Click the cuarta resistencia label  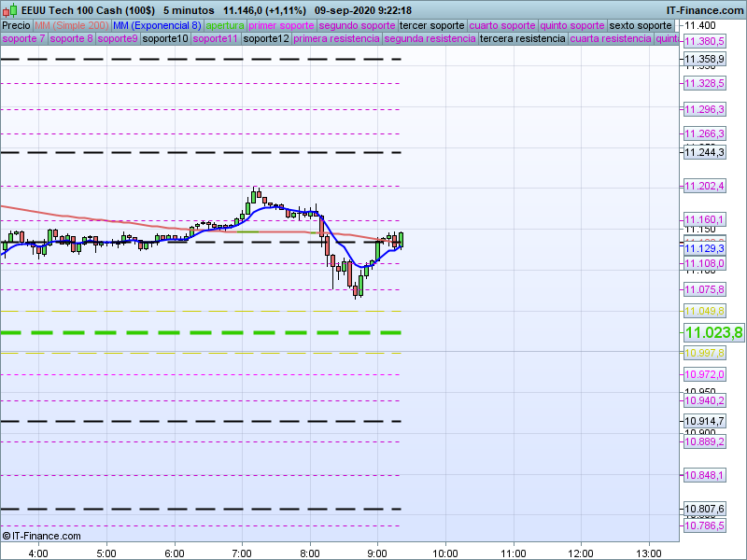611,39
